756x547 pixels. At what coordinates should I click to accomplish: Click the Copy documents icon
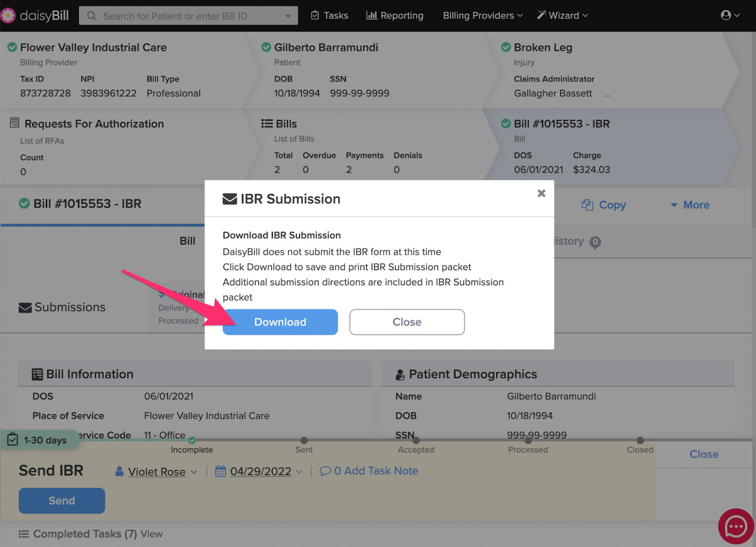coord(587,205)
